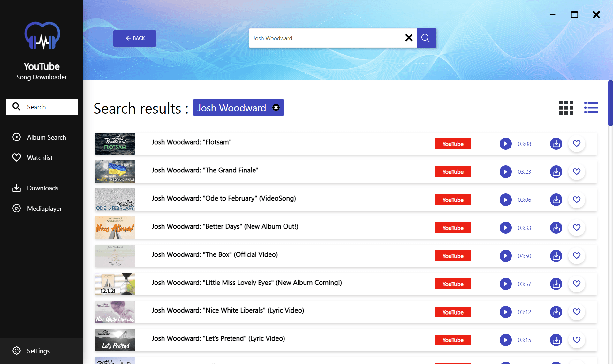Click YouTube badge on "Let's Pretend" row
Screen dimensions: 613x364
click(x=453, y=340)
